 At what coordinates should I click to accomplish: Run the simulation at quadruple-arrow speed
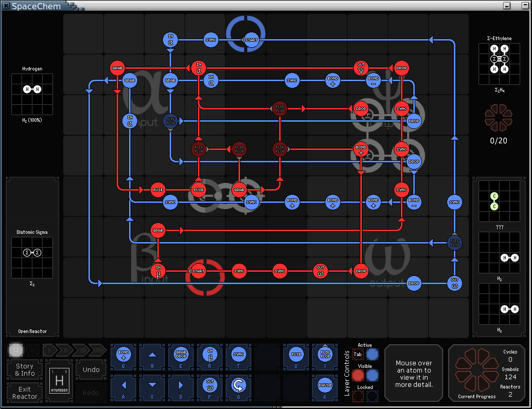coord(98,349)
